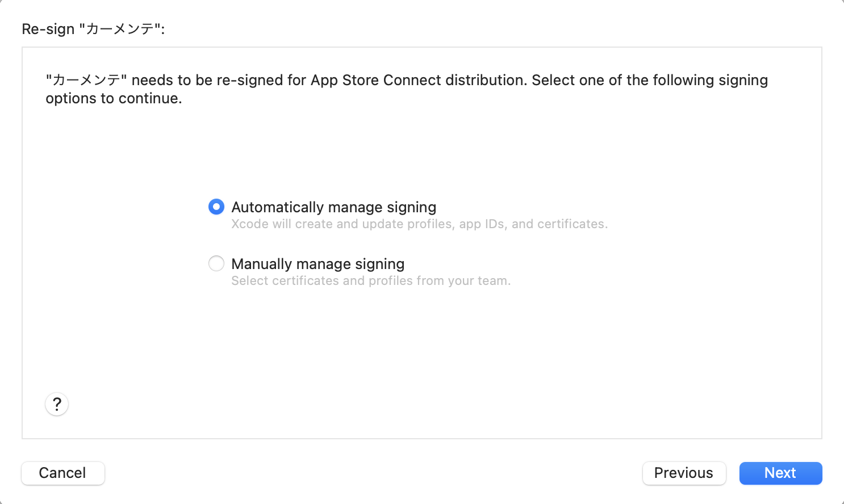This screenshot has height=504, width=844.
Task: Choose the Manually manage signing radio button
Action: [x=216, y=263]
